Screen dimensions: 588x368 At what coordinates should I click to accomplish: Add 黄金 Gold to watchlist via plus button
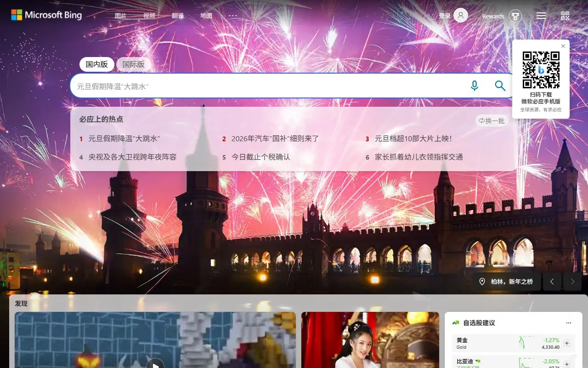click(567, 343)
